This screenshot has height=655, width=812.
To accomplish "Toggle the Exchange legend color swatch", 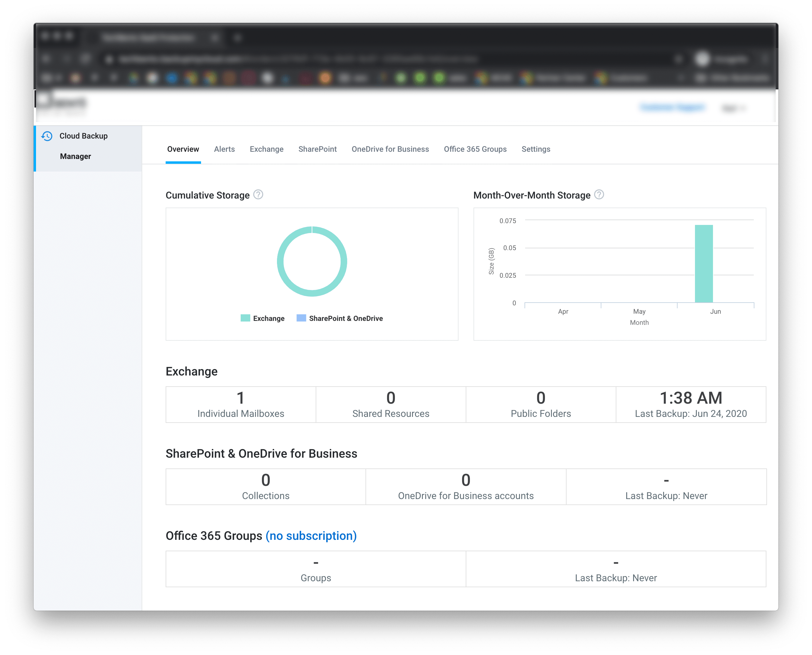I will 245,319.
